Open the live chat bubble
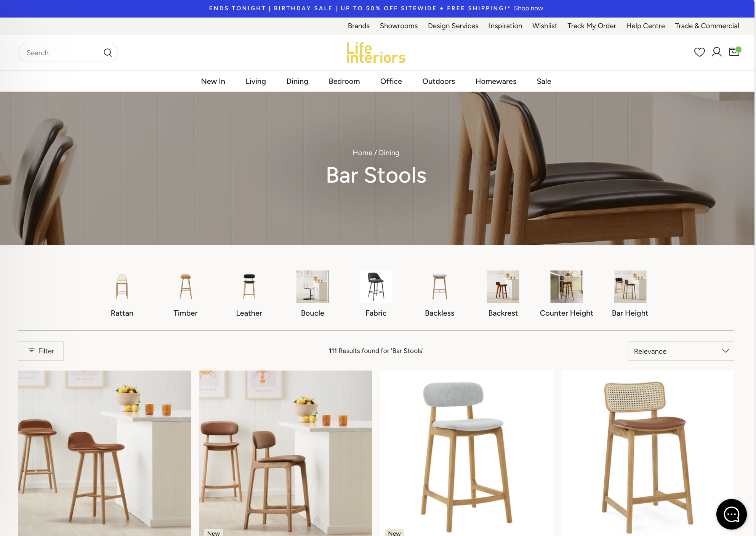Image resolution: width=756 pixels, height=536 pixels. pos(731,514)
